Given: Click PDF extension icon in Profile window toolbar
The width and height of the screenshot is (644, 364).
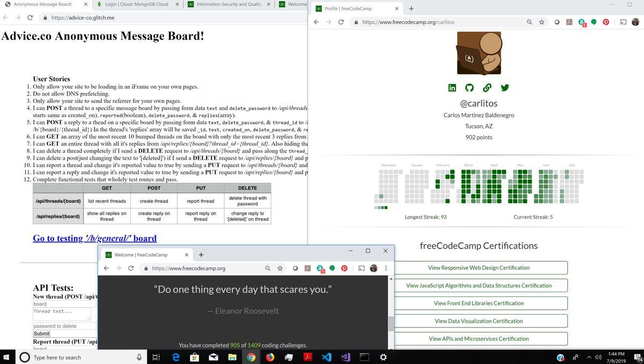Looking at the screenshot, I should [569, 22].
